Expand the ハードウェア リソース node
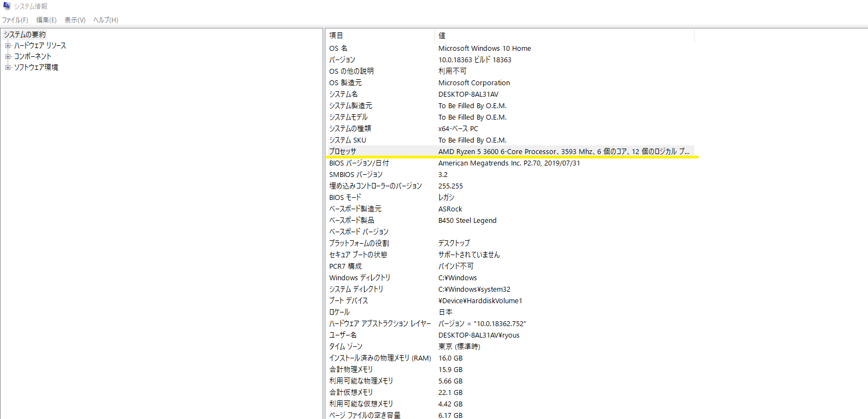Image resolution: width=868 pixels, height=419 pixels. (8, 45)
